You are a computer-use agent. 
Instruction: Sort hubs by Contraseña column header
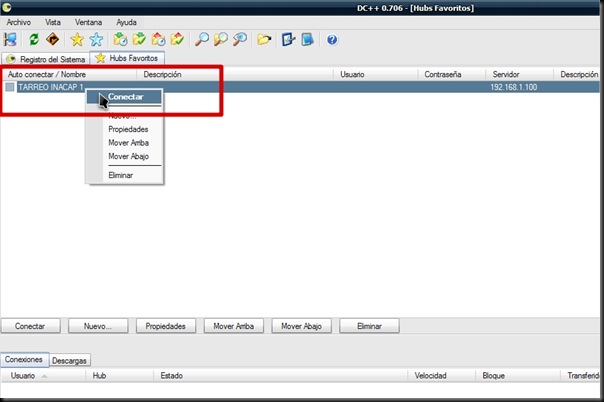click(x=451, y=74)
